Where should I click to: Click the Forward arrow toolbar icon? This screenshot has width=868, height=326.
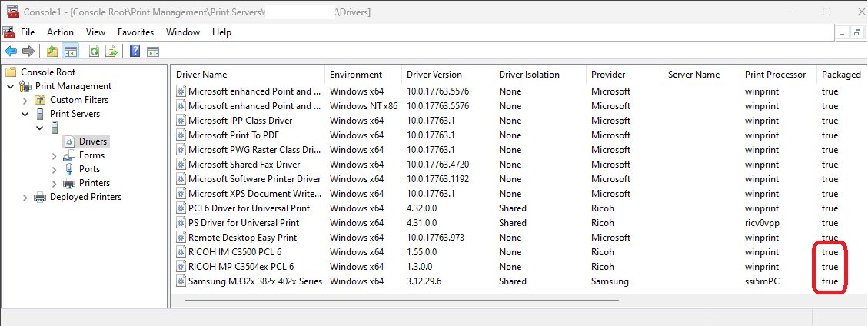tap(28, 52)
